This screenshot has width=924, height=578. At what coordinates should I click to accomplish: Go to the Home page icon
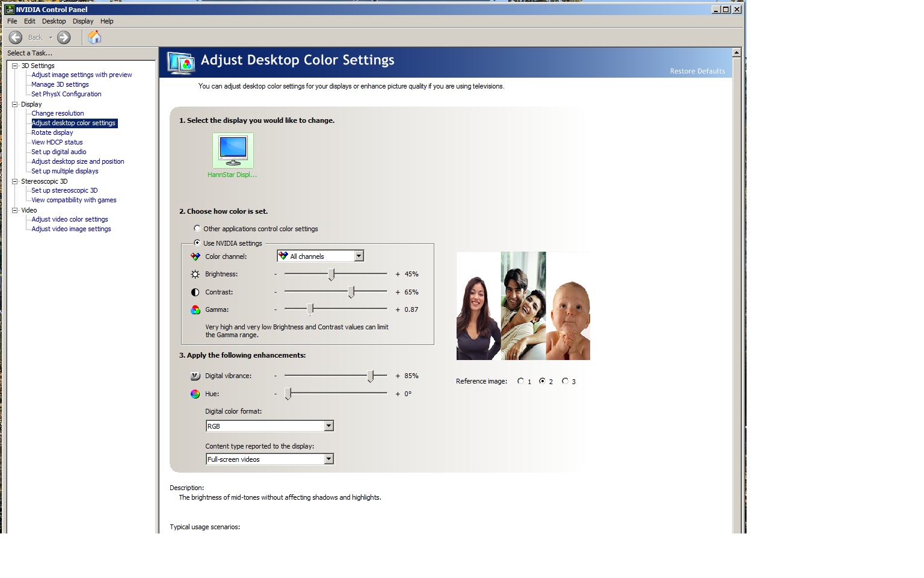94,37
